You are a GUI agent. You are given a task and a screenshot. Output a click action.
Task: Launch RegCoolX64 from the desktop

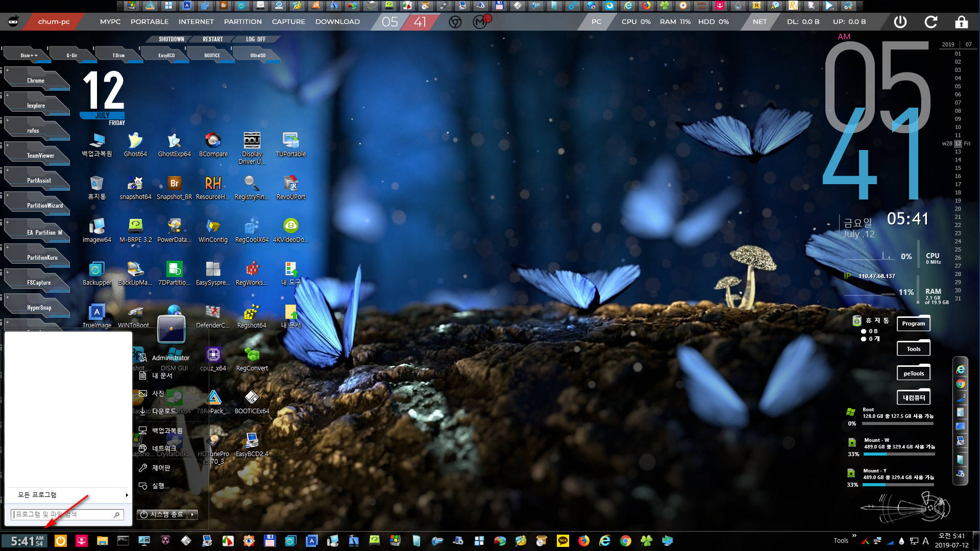[x=252, y=231]
